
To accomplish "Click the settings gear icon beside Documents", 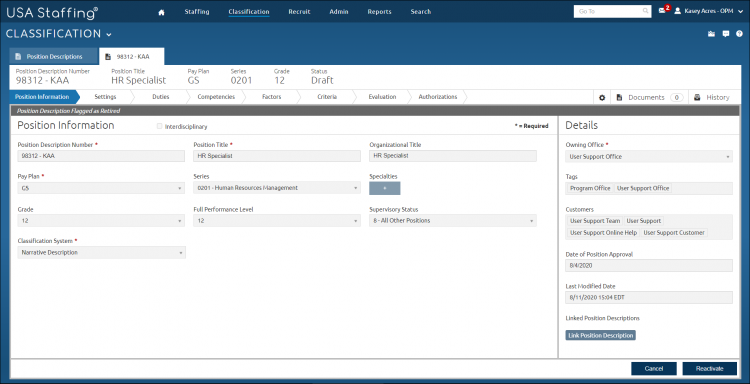I will tap(602, 98).
